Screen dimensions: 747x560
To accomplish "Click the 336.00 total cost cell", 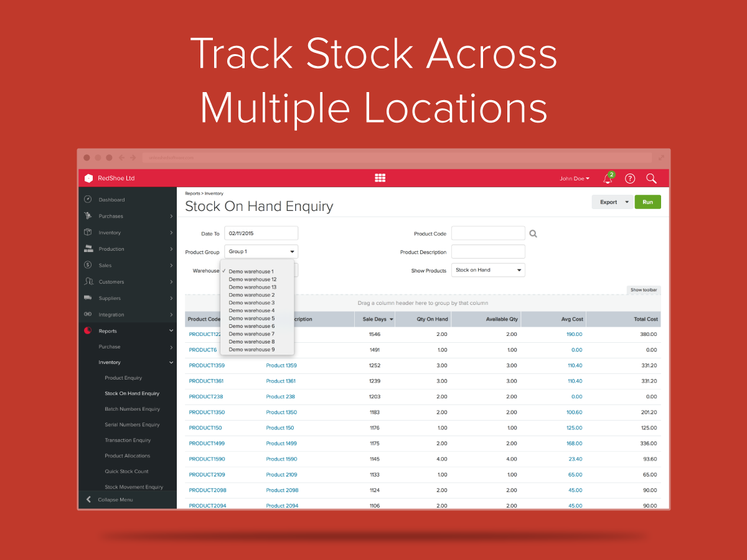I will point(649,443).
